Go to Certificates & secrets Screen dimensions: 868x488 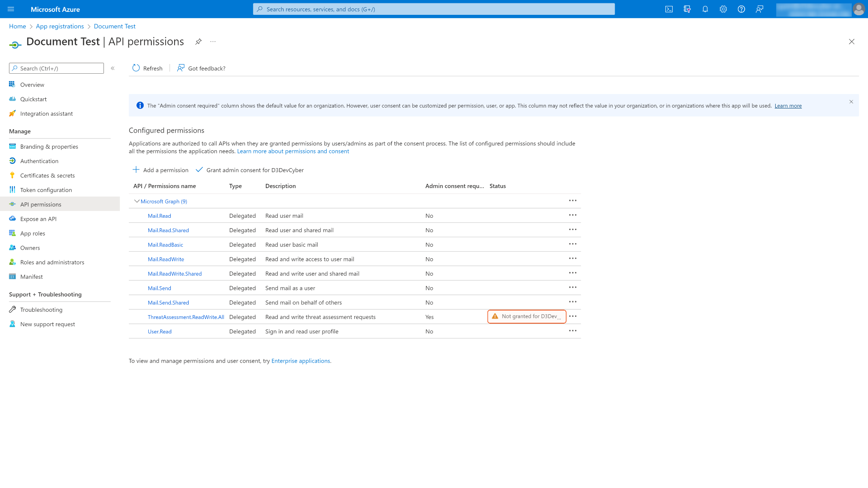click(47, 175)
